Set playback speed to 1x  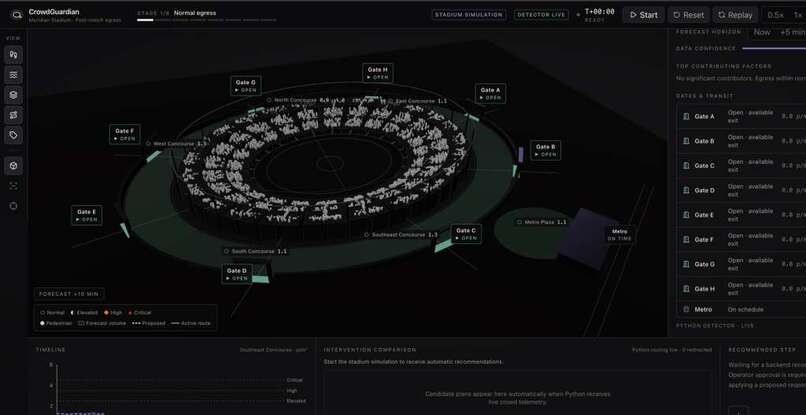point(798,15)
